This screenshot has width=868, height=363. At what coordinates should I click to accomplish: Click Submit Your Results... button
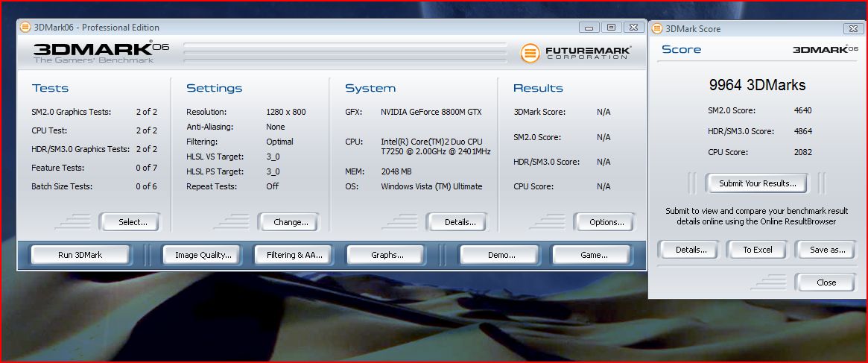tap(757, 183)
